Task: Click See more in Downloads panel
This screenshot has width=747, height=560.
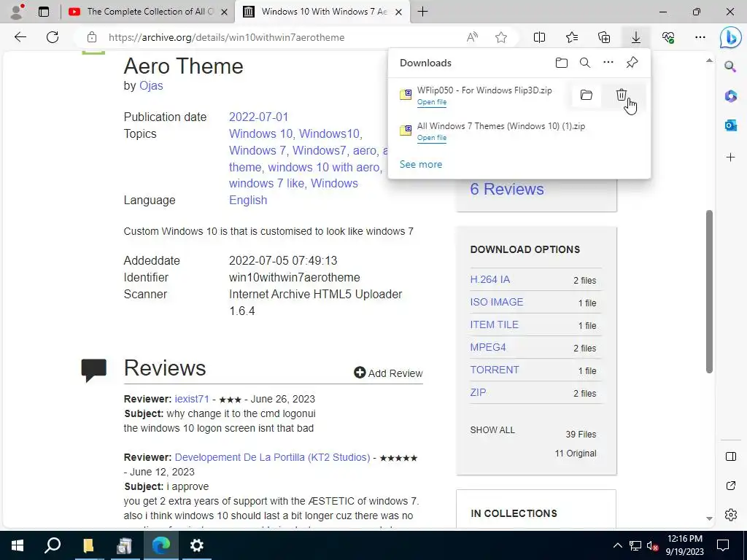Action: point(421,164)
